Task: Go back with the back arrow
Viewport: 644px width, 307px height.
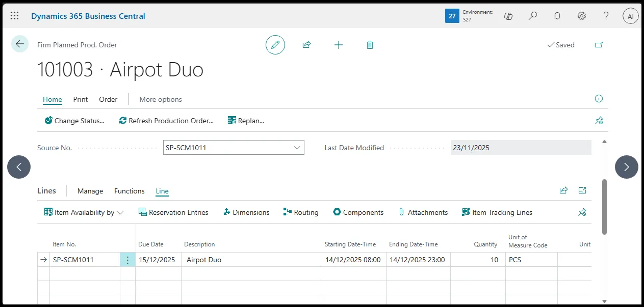Action: 20,44
